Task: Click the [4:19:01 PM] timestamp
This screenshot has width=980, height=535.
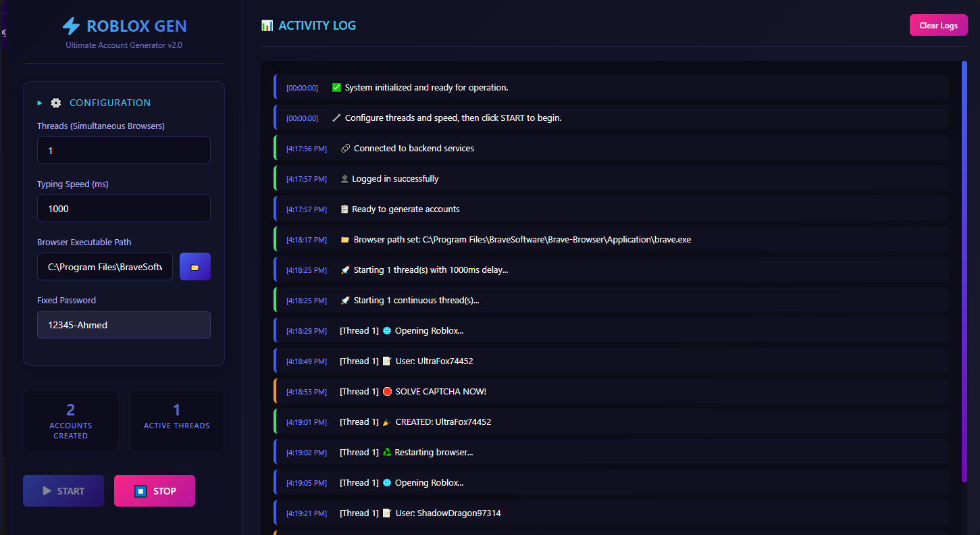Action: [307, 422]
